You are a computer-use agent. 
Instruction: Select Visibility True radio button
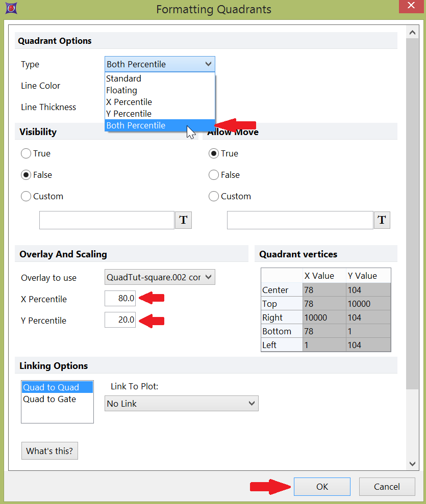26,153
